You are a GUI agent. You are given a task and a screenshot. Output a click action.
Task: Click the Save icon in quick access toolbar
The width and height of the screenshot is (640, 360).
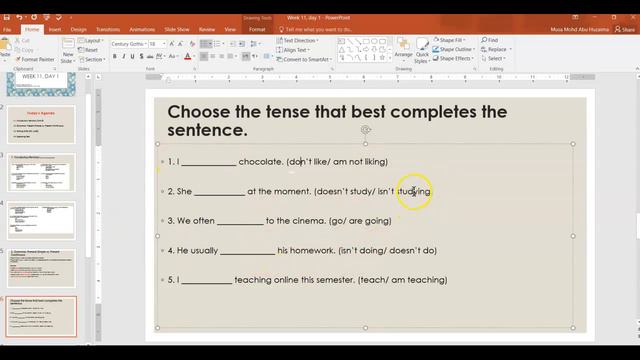[7, 18]
